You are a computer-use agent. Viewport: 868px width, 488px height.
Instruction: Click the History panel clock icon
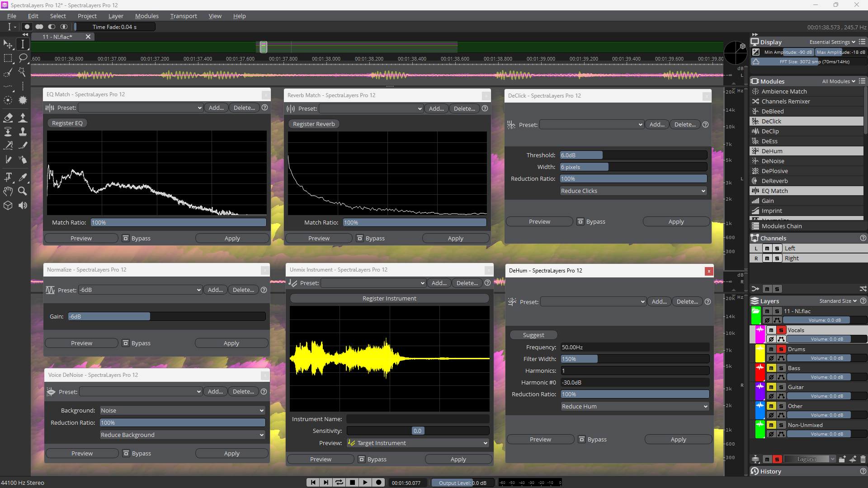coord(755,471)
